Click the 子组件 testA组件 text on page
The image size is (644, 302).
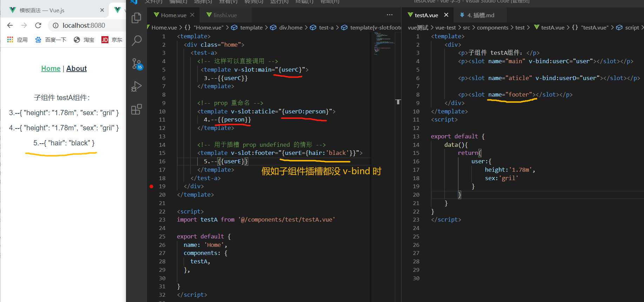pos(62,98)
